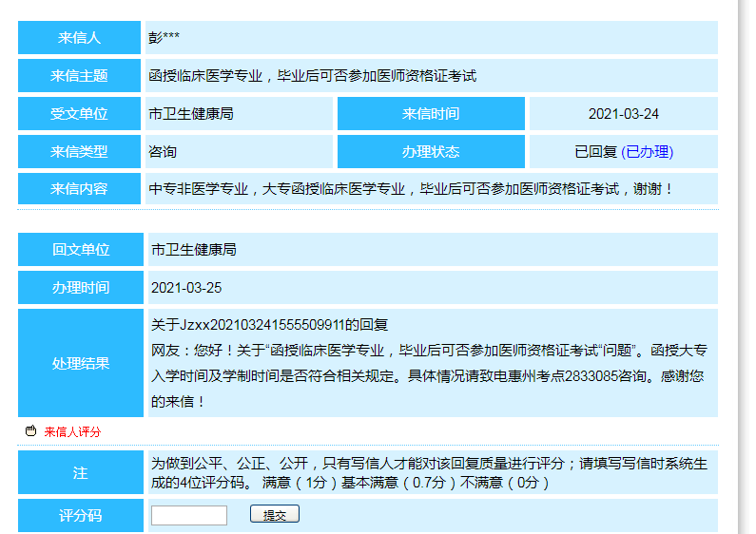The image size is (756, 534).
Task: Click the reply date 2021-03-25
Action: [x=186, y=288]
